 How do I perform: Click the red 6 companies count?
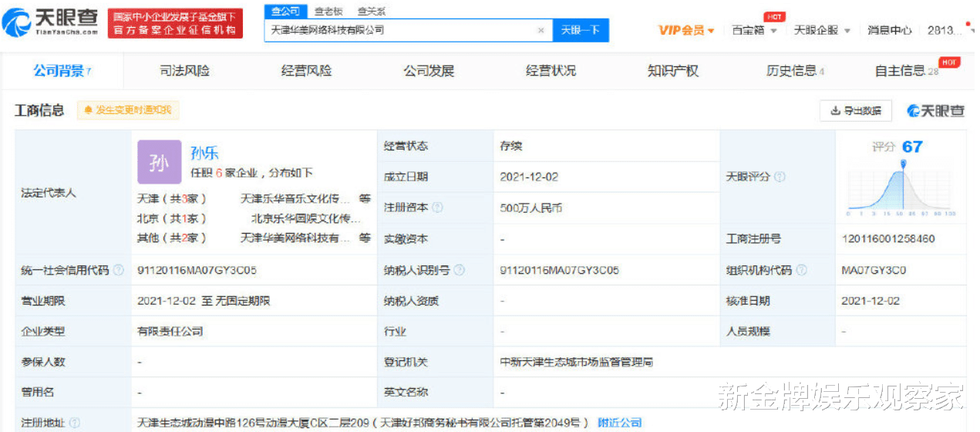pos(219,173)
